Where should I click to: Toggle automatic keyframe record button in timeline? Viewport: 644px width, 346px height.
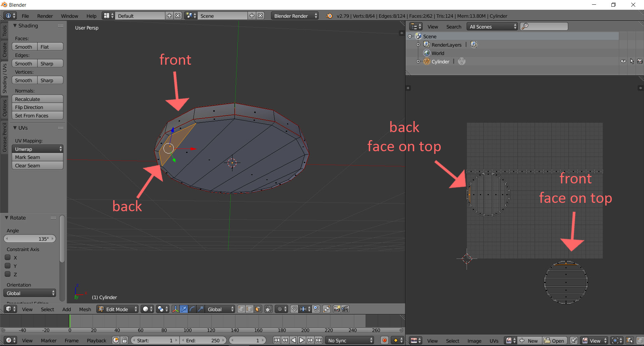pos(384,340)
